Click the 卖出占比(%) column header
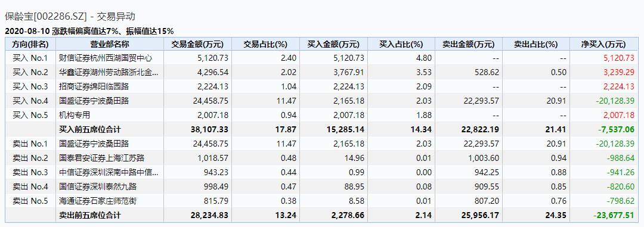The height and width of the screenshot is (227, 644). (x=535, y=44)
